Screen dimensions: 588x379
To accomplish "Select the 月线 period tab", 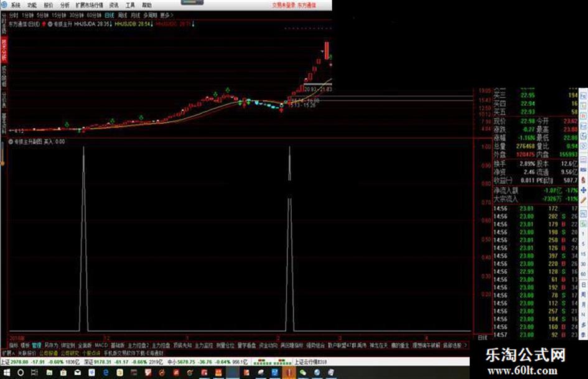I will click(136, 16).
